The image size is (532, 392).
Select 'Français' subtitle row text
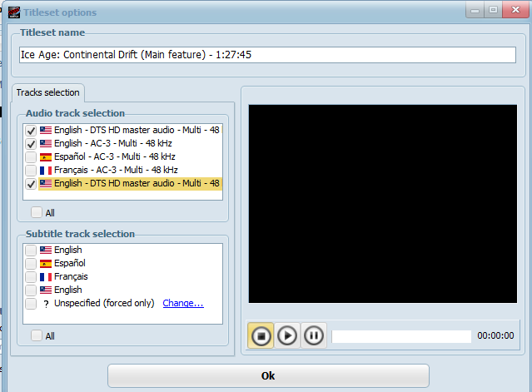pos(71,276)
